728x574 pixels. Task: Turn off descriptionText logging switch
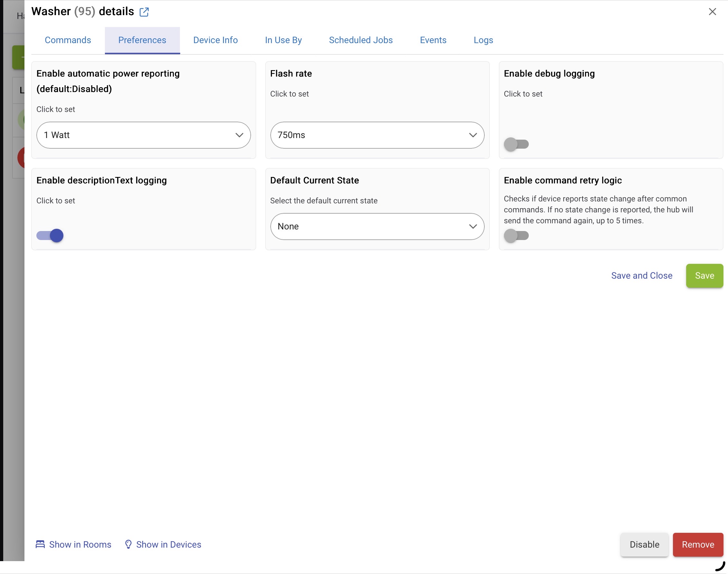point(50,236)
